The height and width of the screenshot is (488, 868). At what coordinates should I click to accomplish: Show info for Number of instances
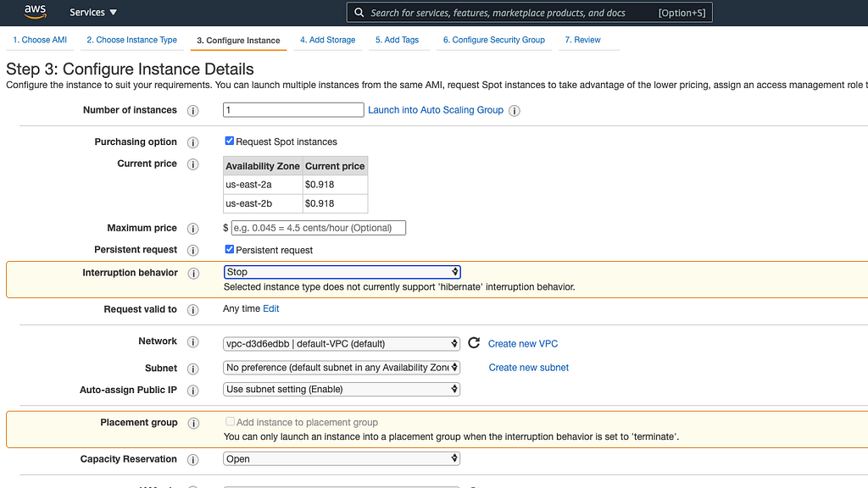[x=192, y=111]
